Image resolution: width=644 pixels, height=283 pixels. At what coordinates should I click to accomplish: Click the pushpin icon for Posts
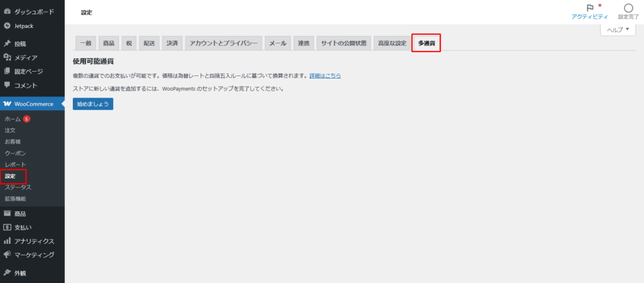point(7,44)
